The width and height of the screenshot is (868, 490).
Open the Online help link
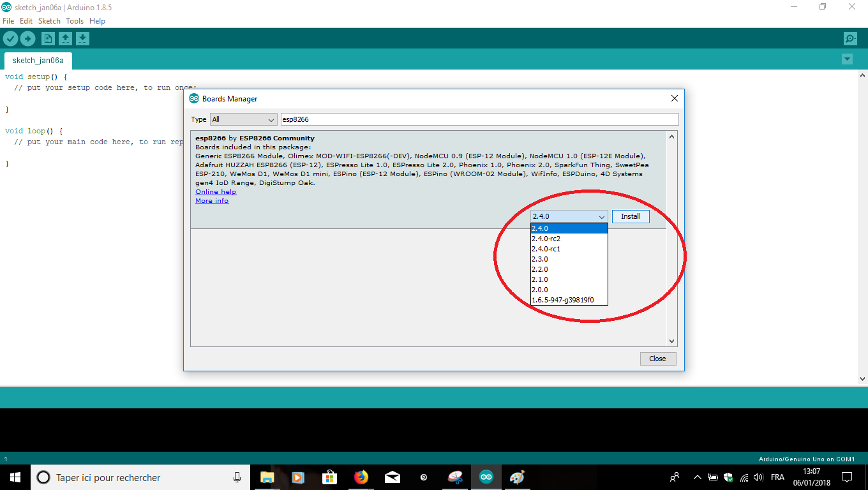coord(216,192)
